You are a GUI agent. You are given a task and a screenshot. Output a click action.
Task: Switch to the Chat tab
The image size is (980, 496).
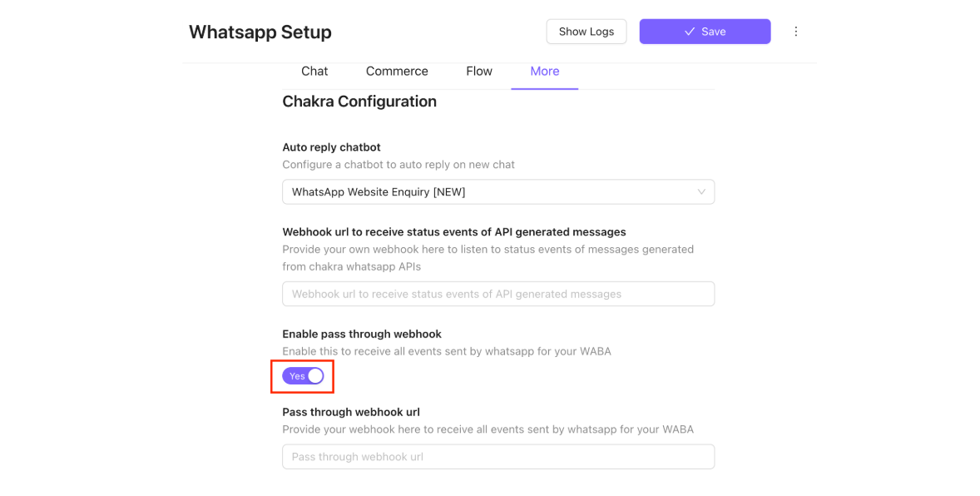(314, 72)
